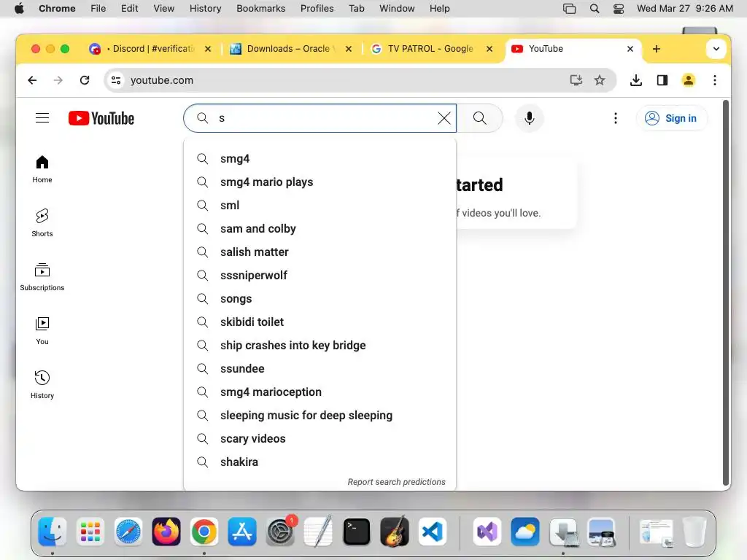Open the YouTube guide hamburger menu
747x560 pixels.
42,118
